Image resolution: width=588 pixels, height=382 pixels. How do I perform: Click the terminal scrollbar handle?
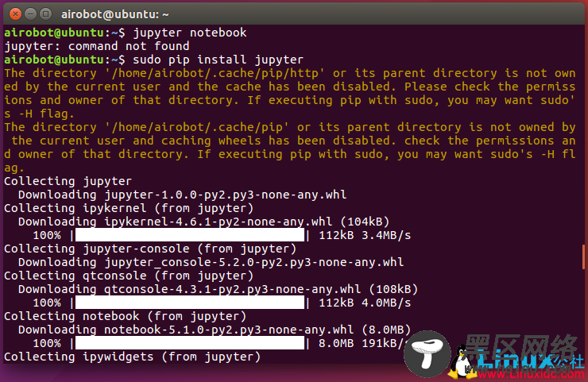point(583,257)
